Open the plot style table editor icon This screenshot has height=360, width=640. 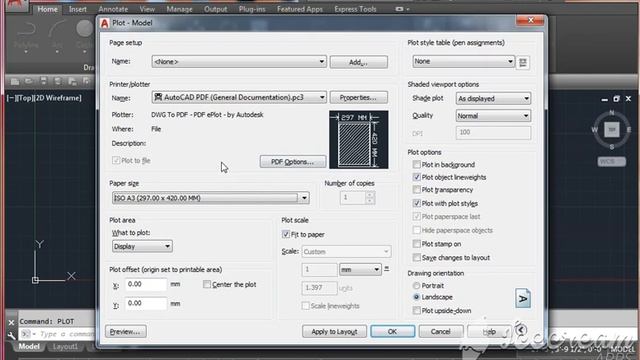[x=523, y=62]
